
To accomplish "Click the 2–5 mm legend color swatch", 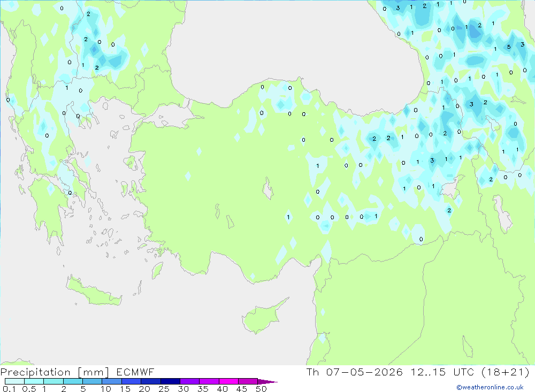I will 73,381.
